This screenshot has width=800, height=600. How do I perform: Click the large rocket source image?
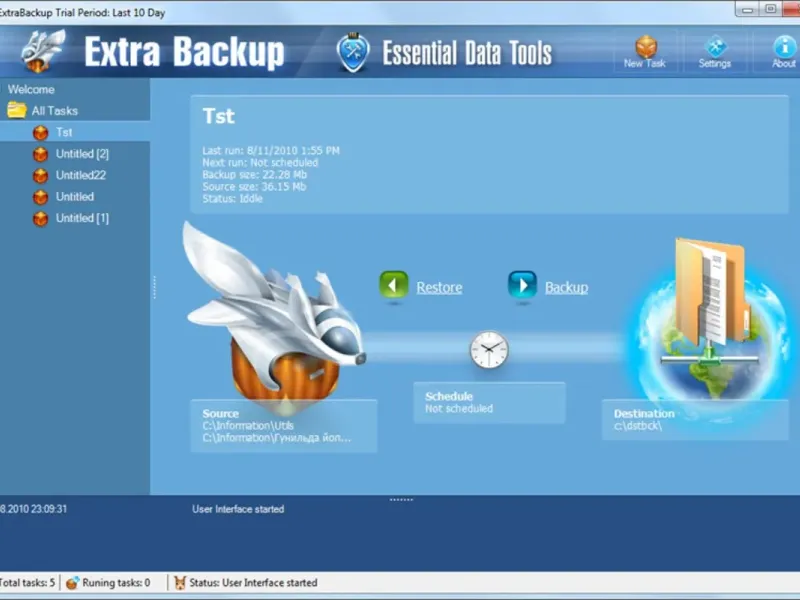click(x=274, y=316)
